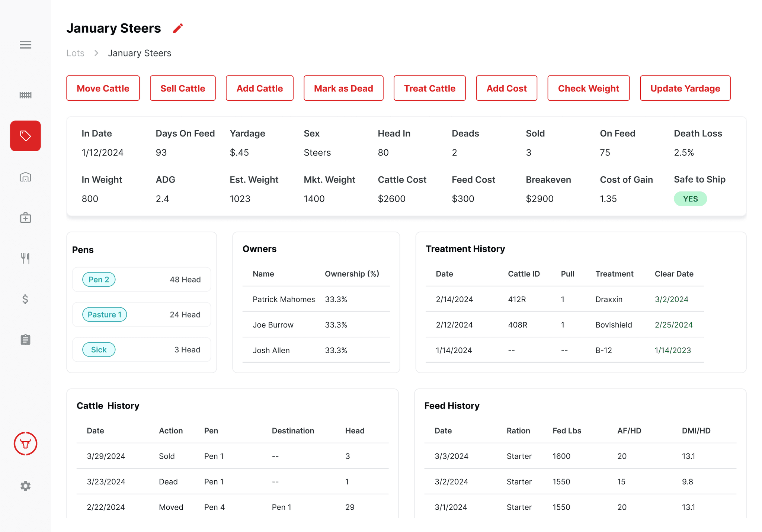Open the medical kit treatment icon
This screenshot has height=532, width=762.
(25, 218)
